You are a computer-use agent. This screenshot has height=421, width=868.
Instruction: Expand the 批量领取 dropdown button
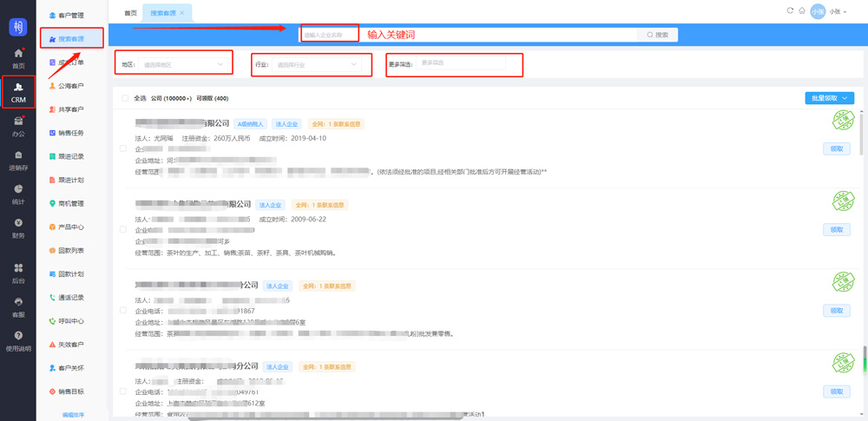point(829,98)
